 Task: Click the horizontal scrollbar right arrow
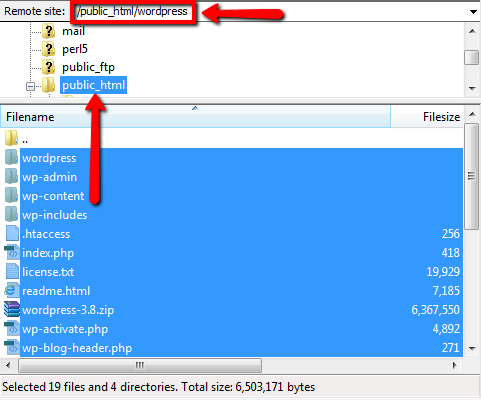pos(455,365)
